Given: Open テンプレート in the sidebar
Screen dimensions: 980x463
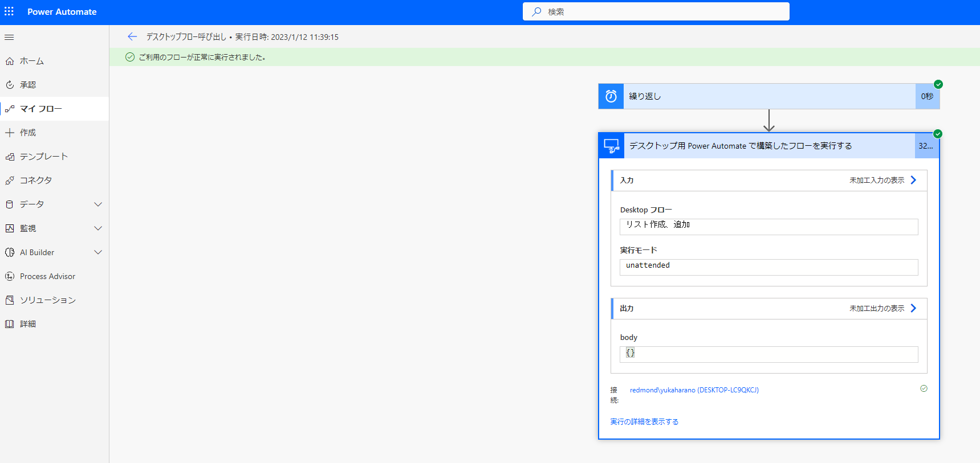Looking at the screenshot, I should [x=44, y=157].
